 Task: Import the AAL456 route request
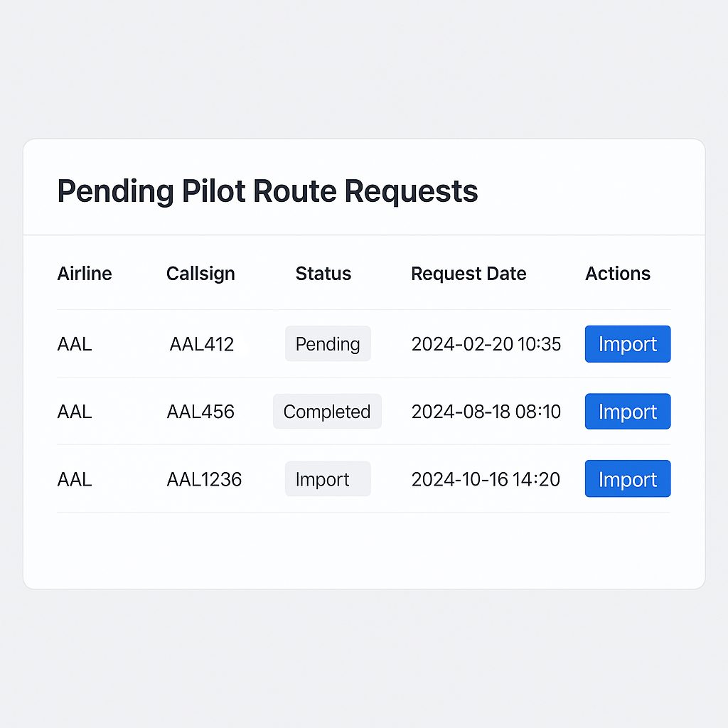(627, 412)
